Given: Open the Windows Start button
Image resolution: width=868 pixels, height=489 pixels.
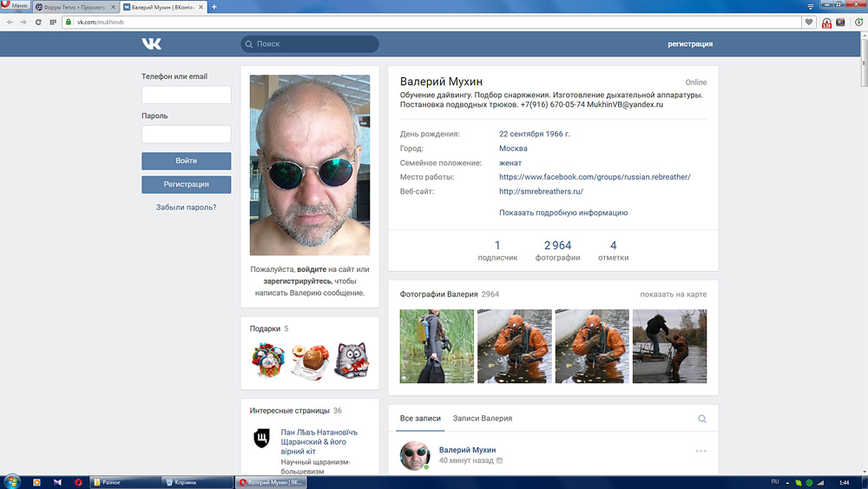Looking at the screenshot, I should (x=11, y=482).
